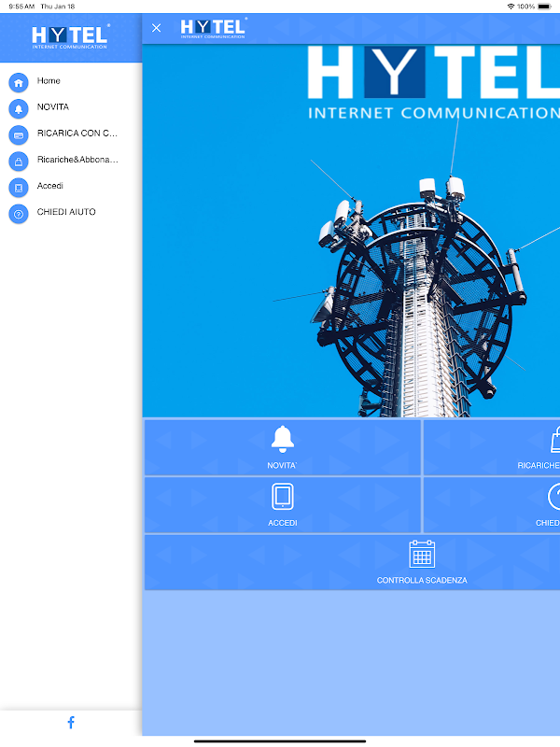Click the Thu Jan 18 date text
The width and height of the screenshot is (560, 747).
[x=58, y=7]
